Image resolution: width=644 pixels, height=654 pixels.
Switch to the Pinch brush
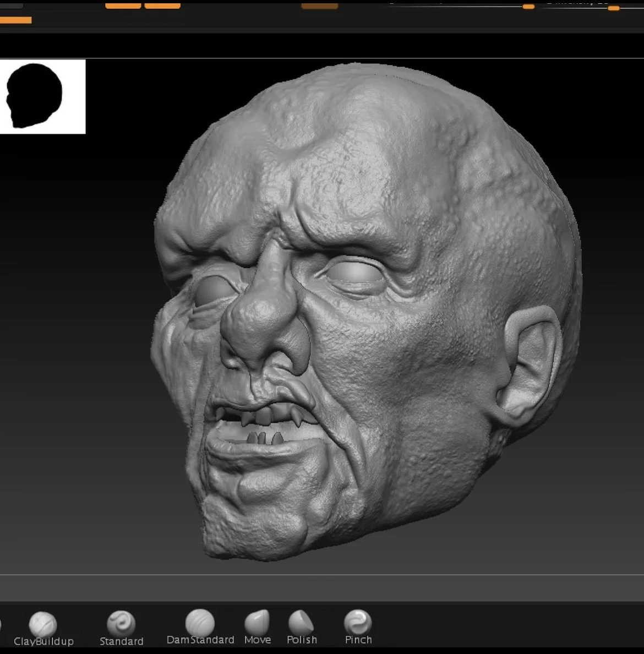pyautogui.click(x=358, y=628)
